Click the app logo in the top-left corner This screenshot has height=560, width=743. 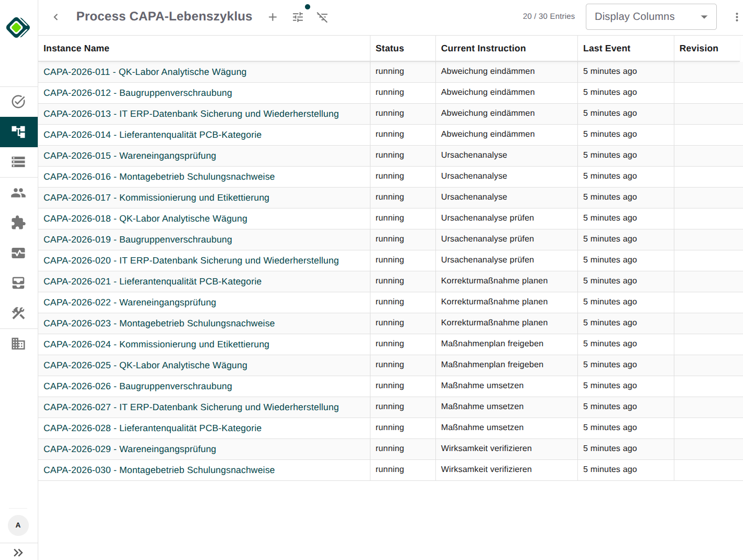coord(18,26)
